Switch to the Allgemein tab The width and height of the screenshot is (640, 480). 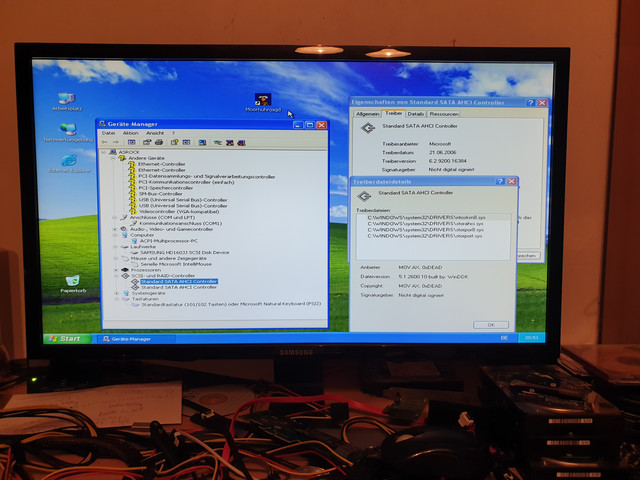(x=367, y=114)
